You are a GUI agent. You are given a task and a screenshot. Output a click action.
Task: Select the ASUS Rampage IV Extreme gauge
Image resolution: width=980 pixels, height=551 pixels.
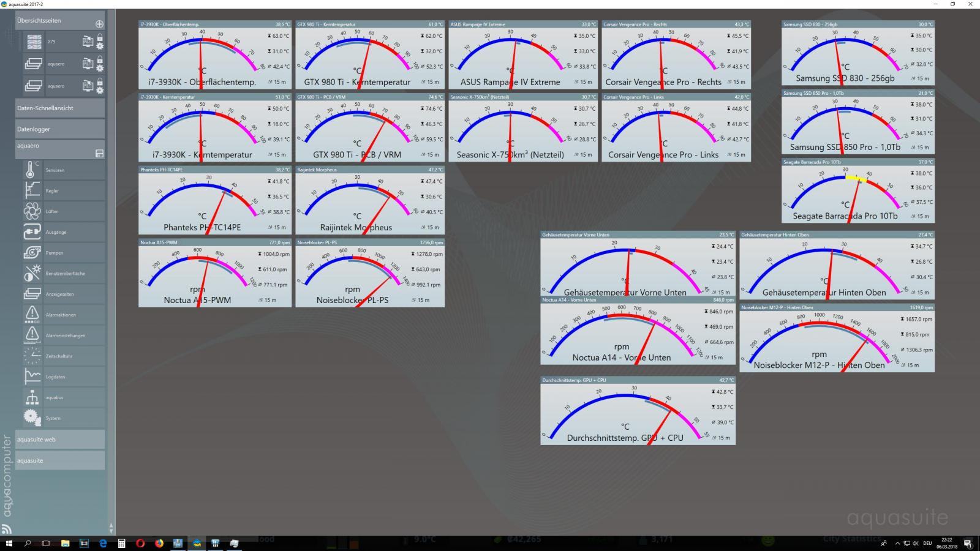click(x=523, y=55)
